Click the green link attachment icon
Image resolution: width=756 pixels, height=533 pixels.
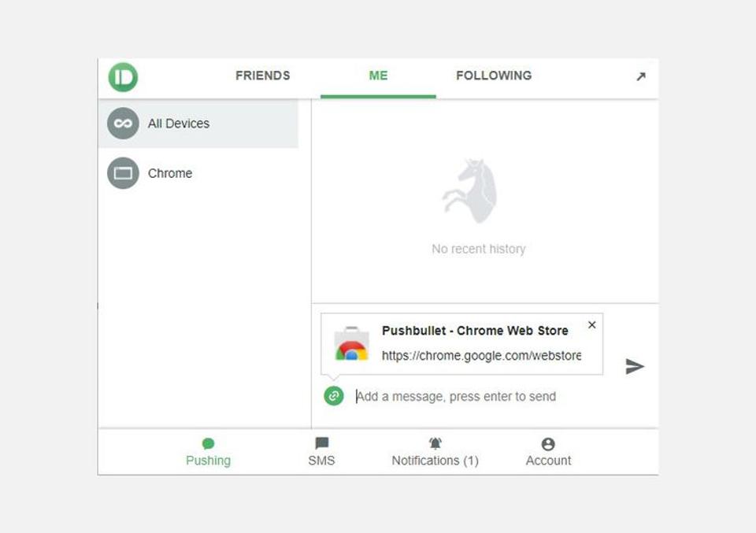pos(334,396)
